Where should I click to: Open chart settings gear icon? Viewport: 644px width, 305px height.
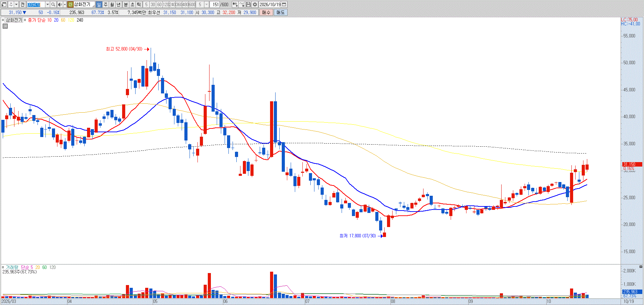(255, 4)
